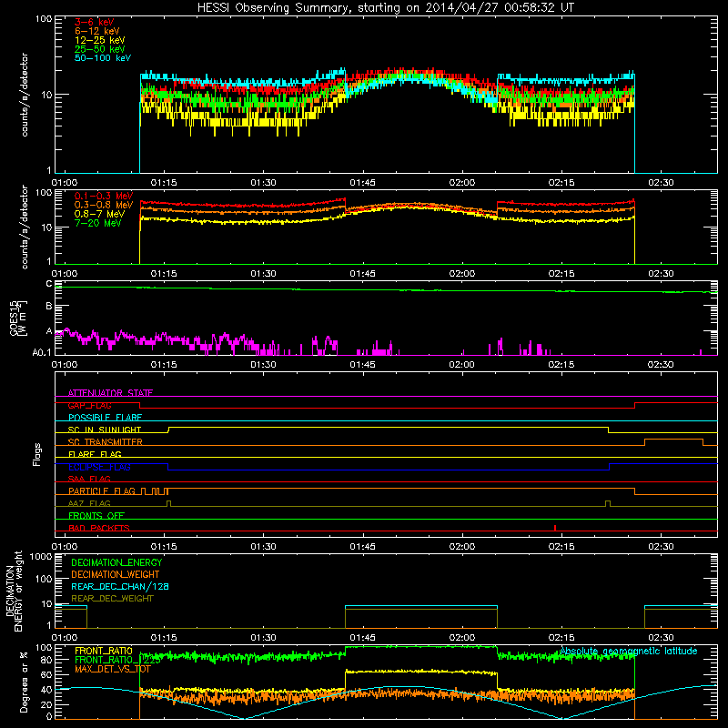Click the 1000 tick on decimation axis

[41, 556]
